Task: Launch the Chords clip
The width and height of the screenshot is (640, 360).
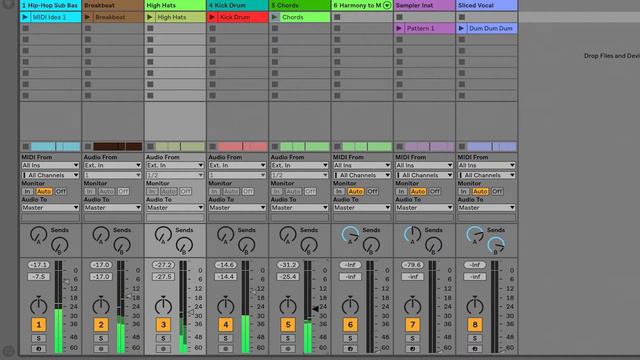Action: click(x=274, y=17)
